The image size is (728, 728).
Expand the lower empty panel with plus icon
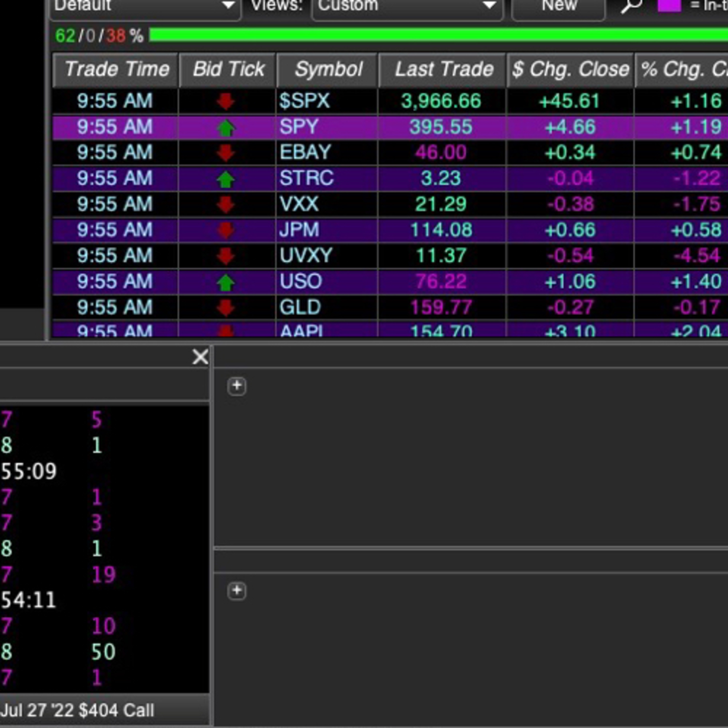[x=237, y=590]
